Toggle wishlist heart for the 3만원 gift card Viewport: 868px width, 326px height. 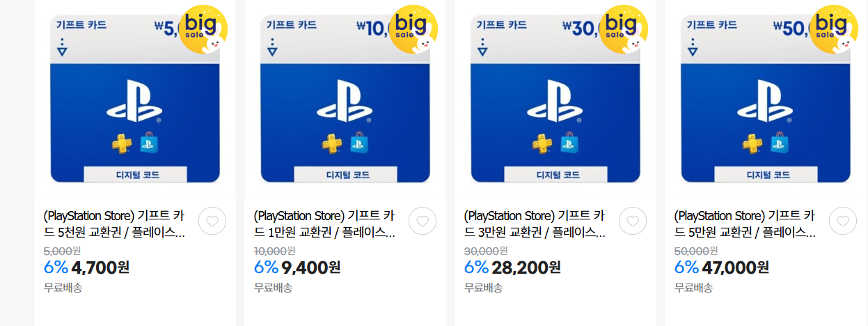[x=633, y=221]
